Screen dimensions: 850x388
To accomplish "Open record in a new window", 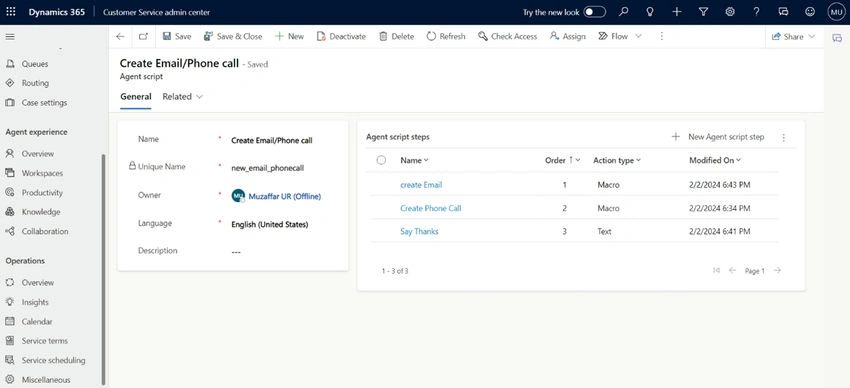I will click(x=143, y=36).
